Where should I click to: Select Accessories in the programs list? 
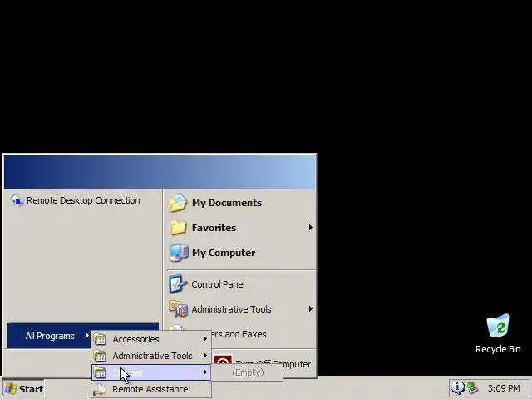(x=151, y=339)
